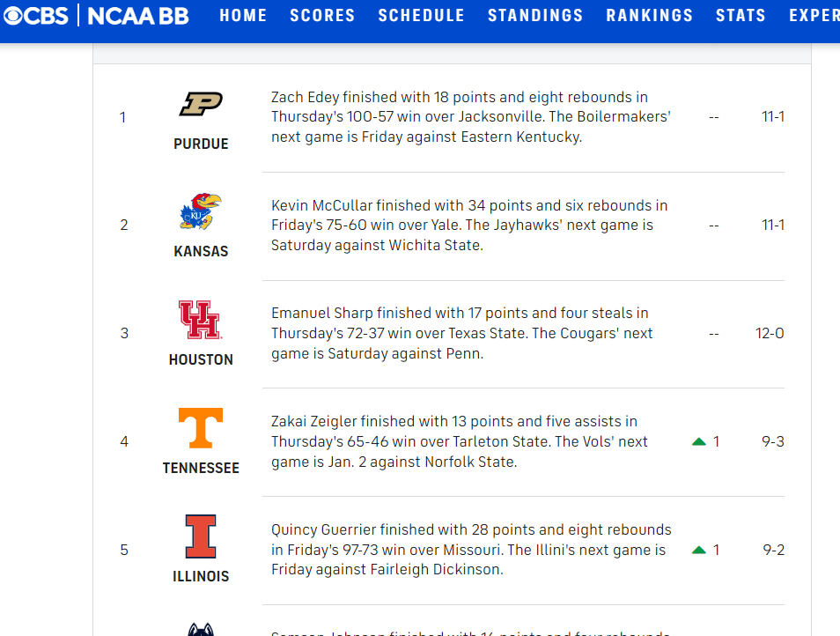Click the Kansas Jayhawks logo
This screenshot has height=636, width=840.
point(201,212)
